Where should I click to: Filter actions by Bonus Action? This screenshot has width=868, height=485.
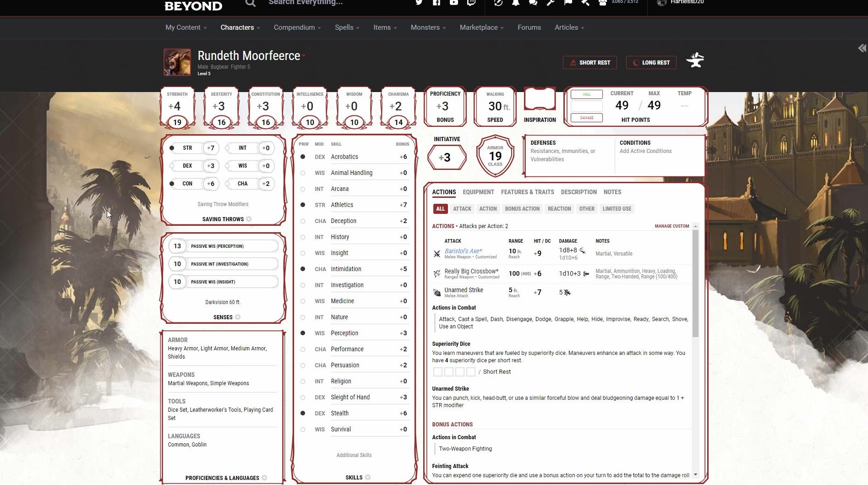522,209
